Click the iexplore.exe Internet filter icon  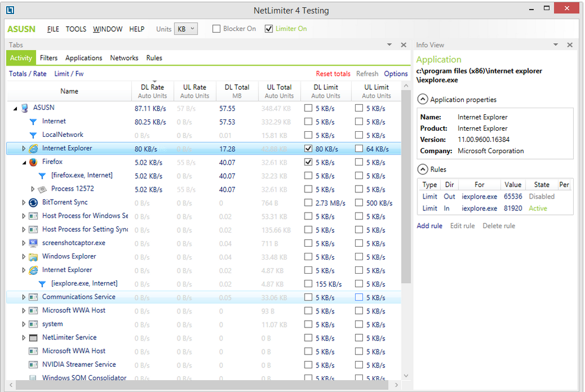tap(42, 284)
